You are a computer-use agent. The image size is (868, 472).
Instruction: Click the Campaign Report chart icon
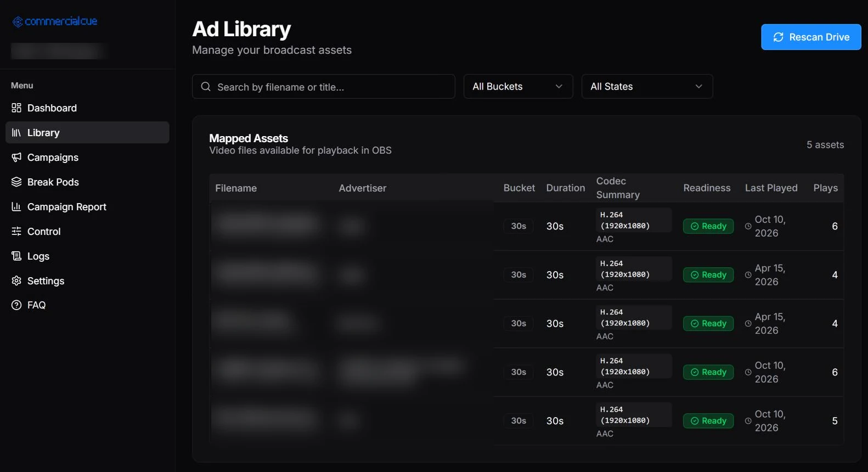click(x=16, y=207)
